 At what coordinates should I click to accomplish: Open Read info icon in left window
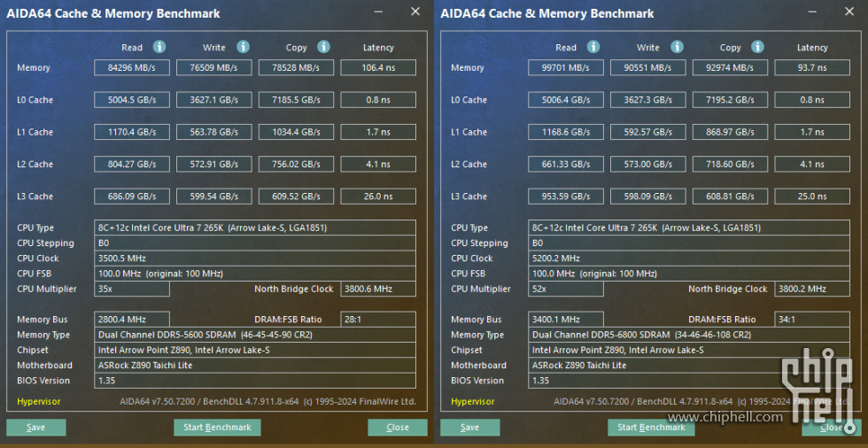159,47
